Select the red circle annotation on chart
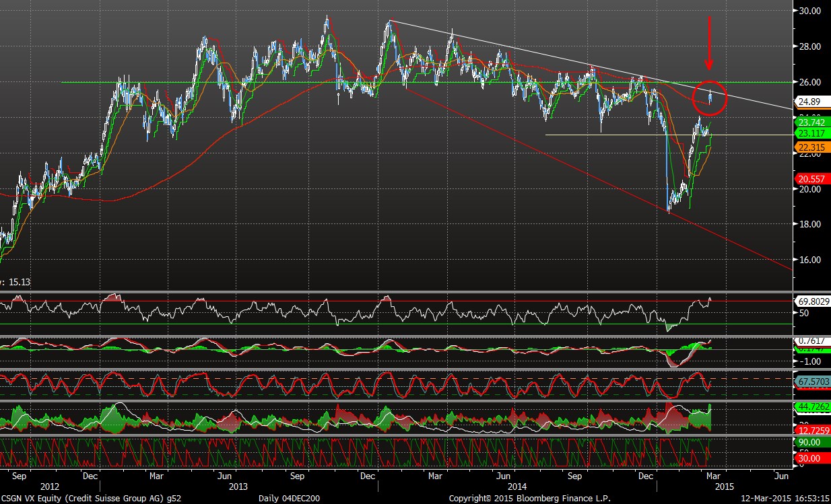Screen dimensions: 831x504 coord(708,98)
